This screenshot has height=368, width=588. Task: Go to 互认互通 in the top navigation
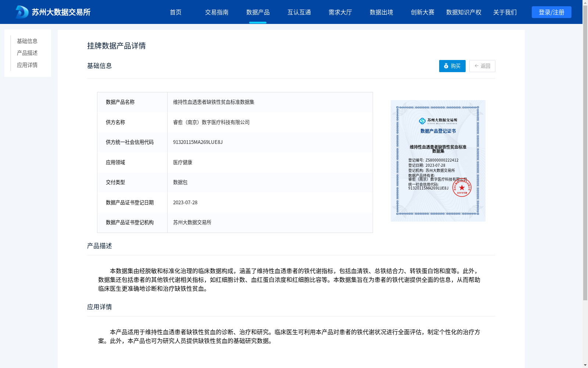[x=299, y=12]
